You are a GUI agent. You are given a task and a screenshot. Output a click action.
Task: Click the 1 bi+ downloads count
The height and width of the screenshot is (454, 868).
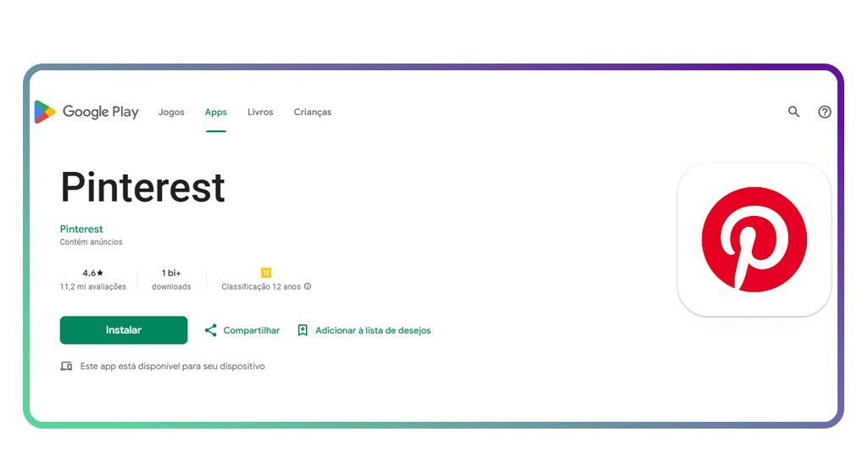(171, 273)
